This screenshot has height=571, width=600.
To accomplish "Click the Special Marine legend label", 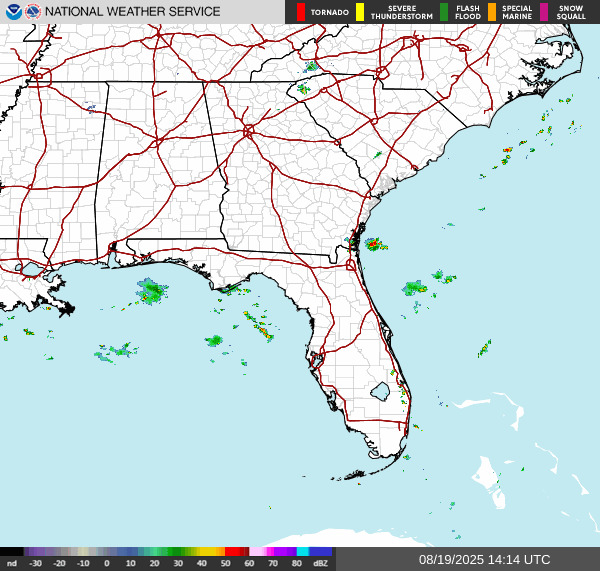I will (517, 12).
